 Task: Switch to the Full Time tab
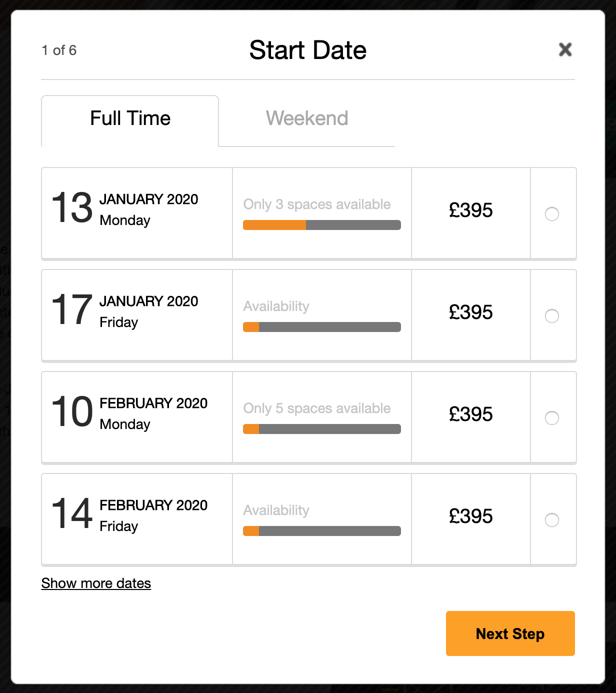coord(130,118)
